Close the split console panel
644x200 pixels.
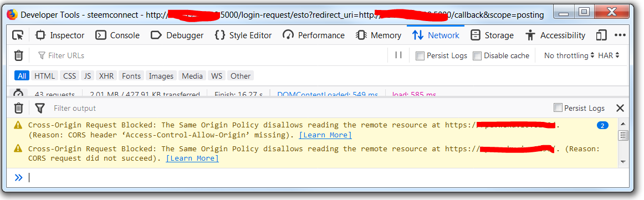point(620,108)
